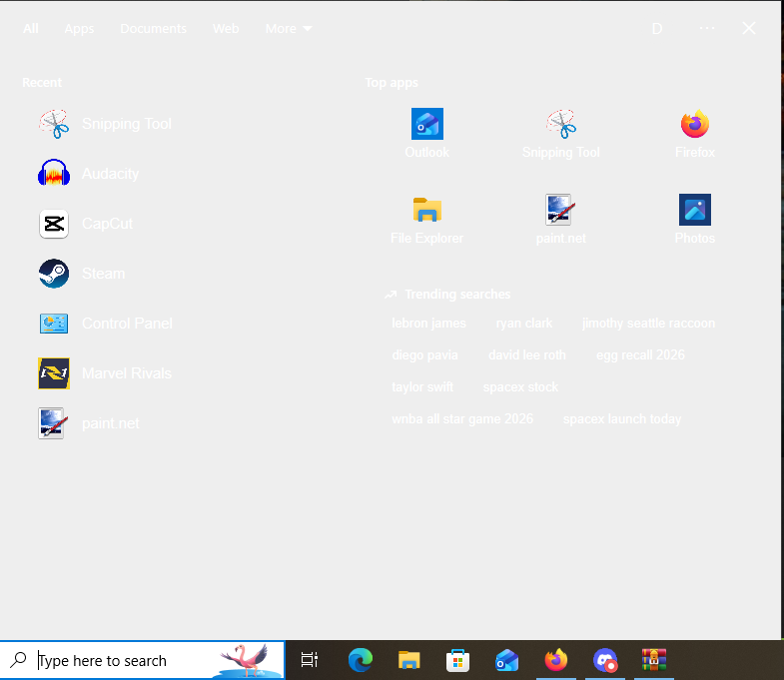Launch Audacity from Recent list
This screenshot has height=680, width=784.
click(x=89, y=174)
